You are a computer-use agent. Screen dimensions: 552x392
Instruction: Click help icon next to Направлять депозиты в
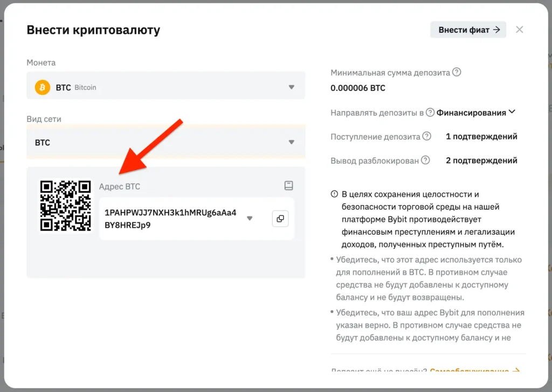coord(430,112)
